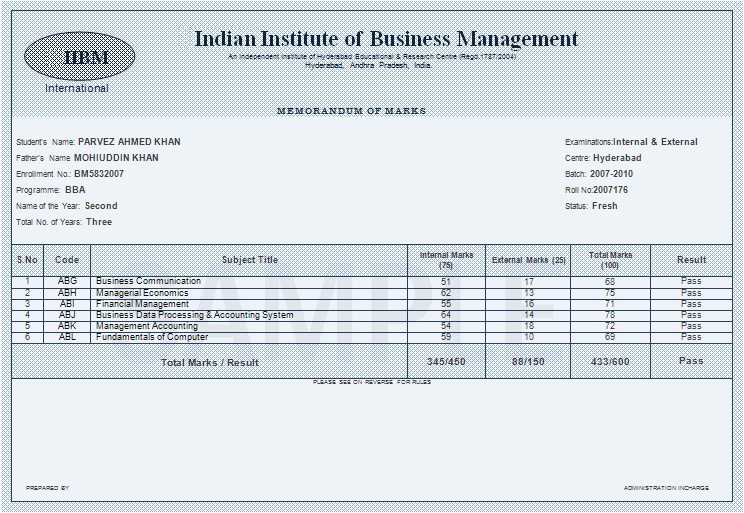
Task: Click subject code 'ABI'
Action: point(67,304)
